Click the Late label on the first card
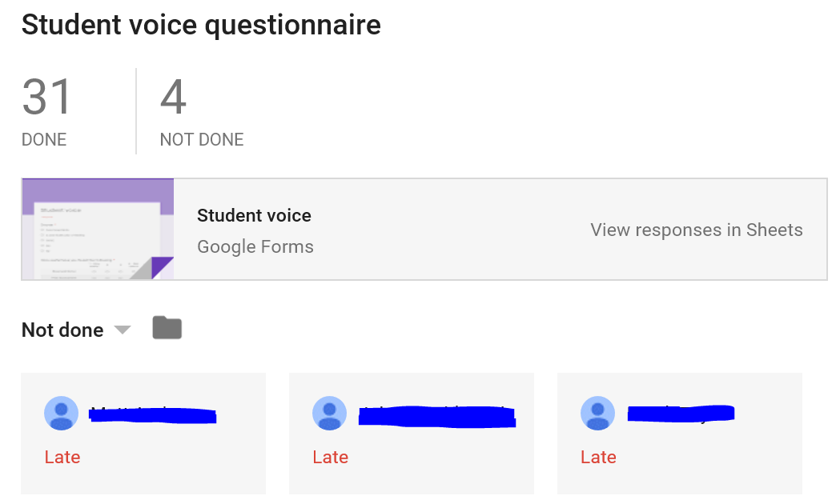Viewport: 840px width, 504px height. [x=62, y=457]
